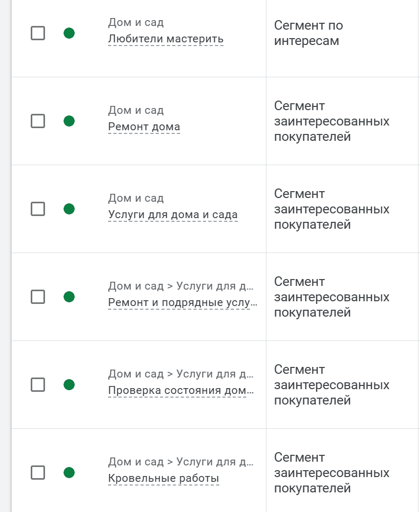This screenshot has height=512, width=420.
Task: Click status dot beside Ремонт и подрядные услуги
Action: pos(69,297)
